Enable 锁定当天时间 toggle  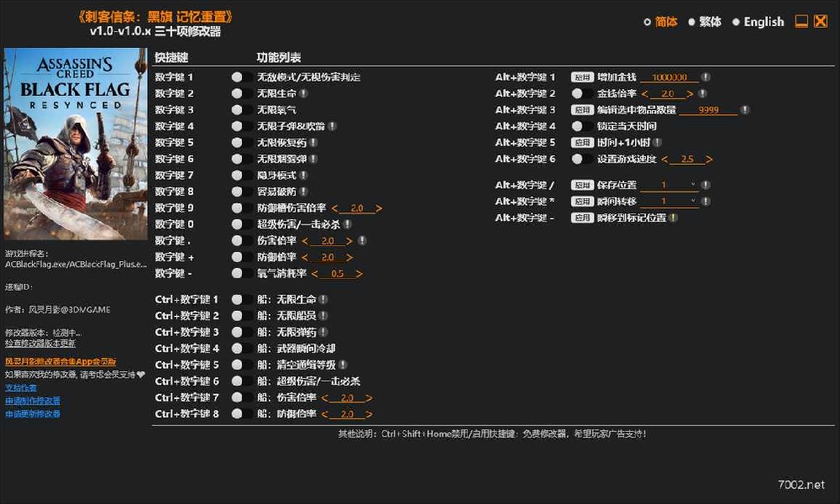point(582,126)
